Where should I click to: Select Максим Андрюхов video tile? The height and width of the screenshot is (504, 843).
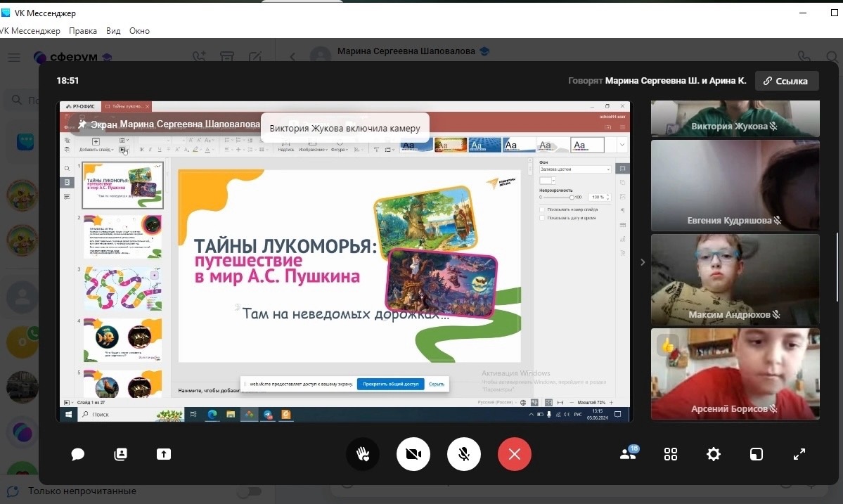735,279
